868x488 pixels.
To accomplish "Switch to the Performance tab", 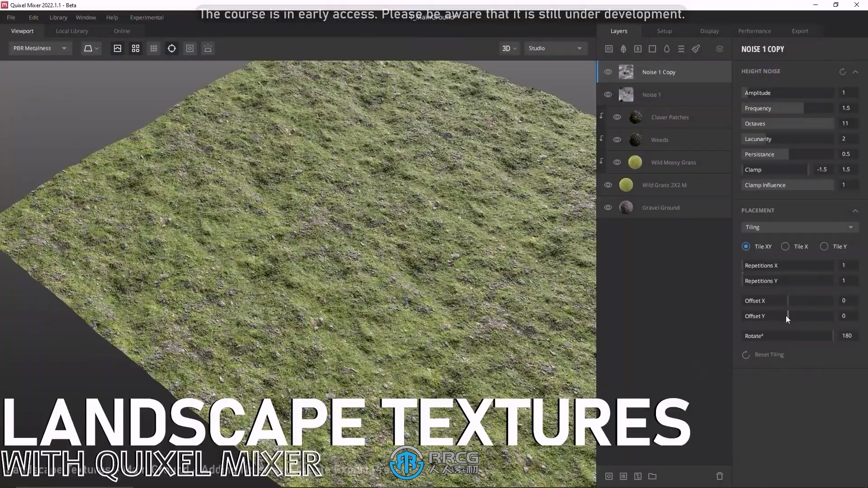I will coord(755,31).
